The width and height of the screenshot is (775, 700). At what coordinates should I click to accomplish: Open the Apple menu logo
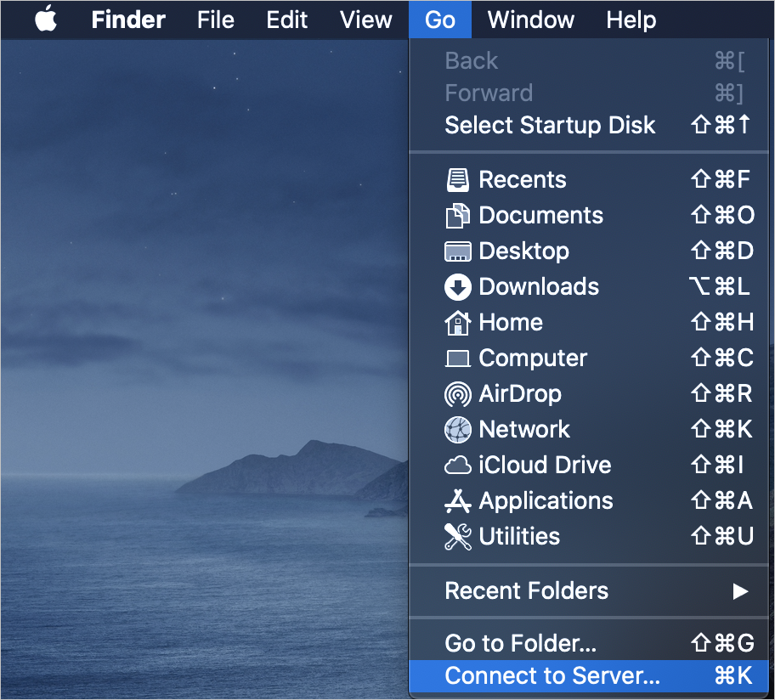(46, 19)
